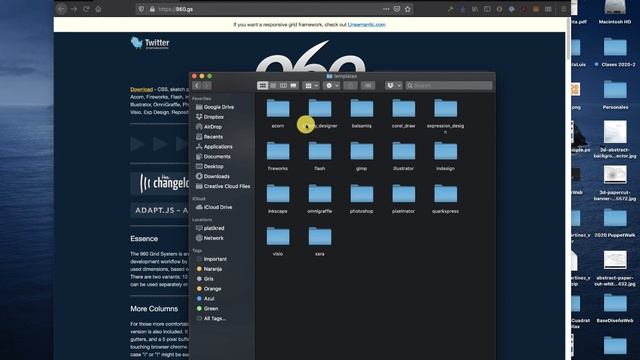This screenshot has height=360, width=640.
Task: Open the photoshop folder
Action: (362, 194)
